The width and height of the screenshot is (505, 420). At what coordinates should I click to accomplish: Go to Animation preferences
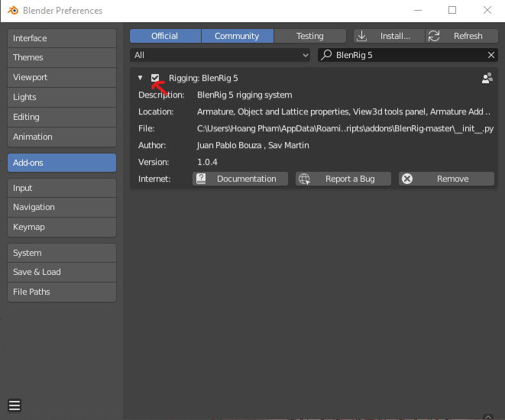[62, 137]
